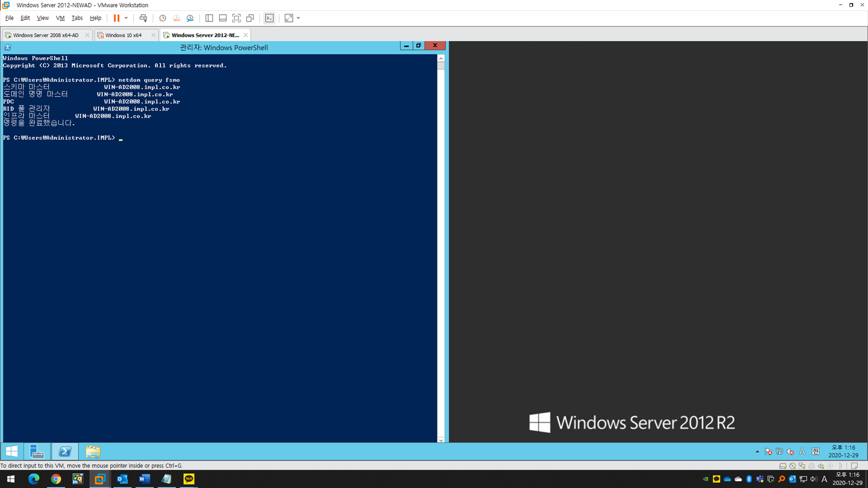
Task: Open Outlook from host taskbar
Action: pos(122,479)
